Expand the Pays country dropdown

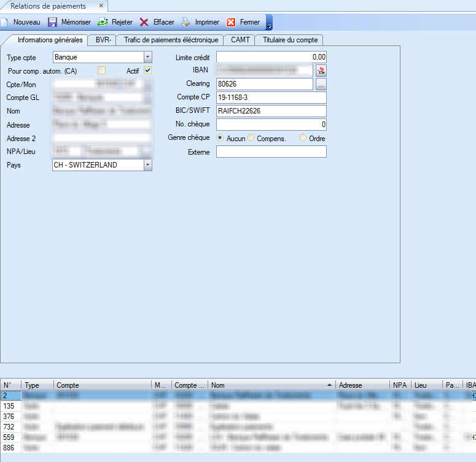(147, 165)
